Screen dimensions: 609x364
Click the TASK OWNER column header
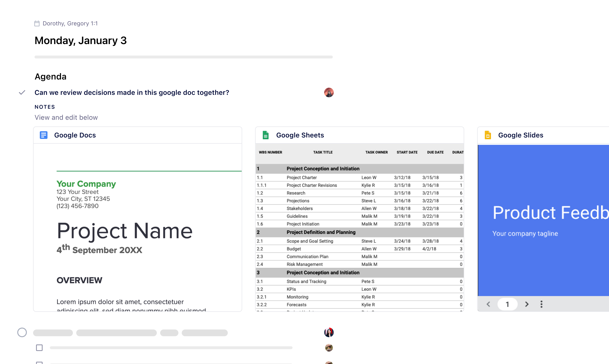point(376,152)
